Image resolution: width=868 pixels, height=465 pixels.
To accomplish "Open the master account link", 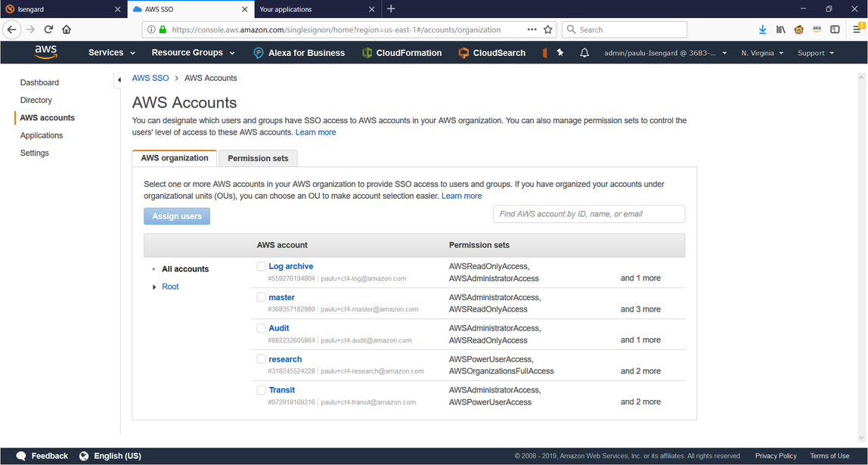I will [282, 297].
